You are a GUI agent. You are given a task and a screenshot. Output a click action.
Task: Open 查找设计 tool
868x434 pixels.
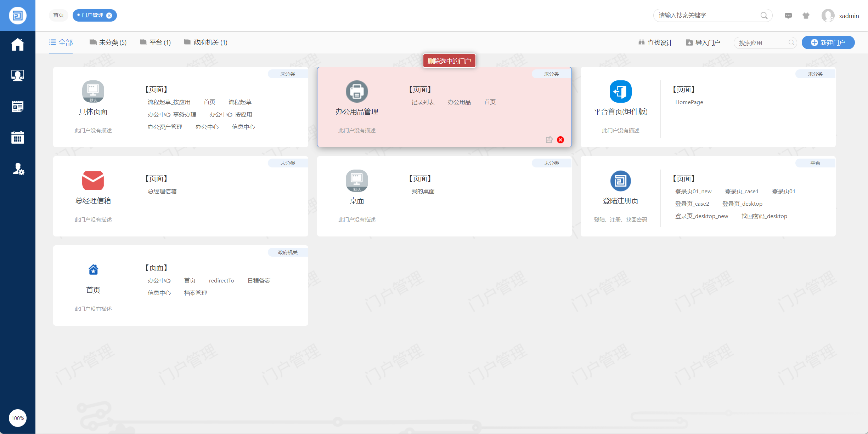coord(655,42)
